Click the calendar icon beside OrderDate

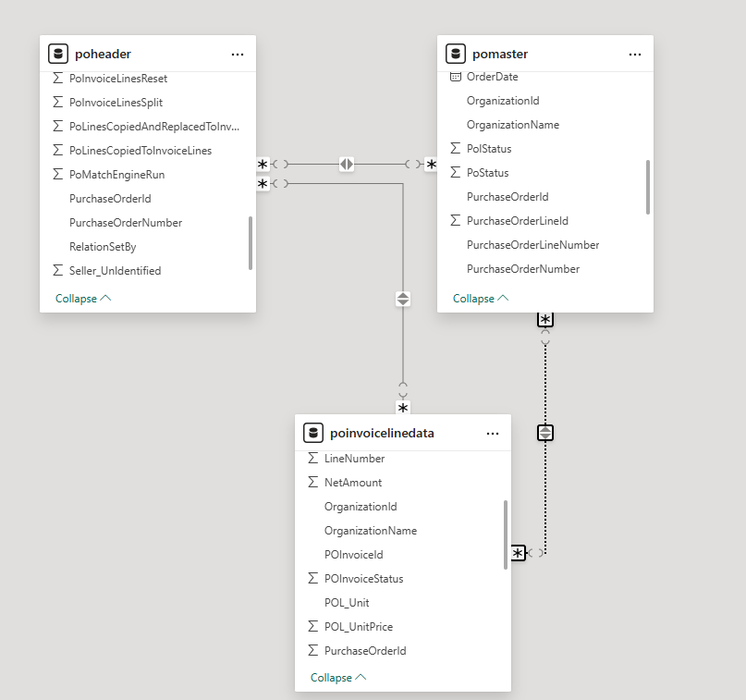point(455,76)
